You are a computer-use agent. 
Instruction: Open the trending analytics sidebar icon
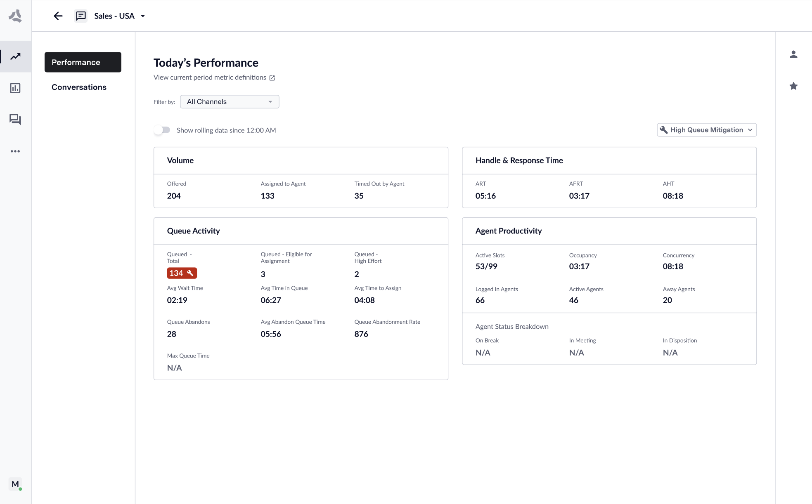tap(15, 57)
